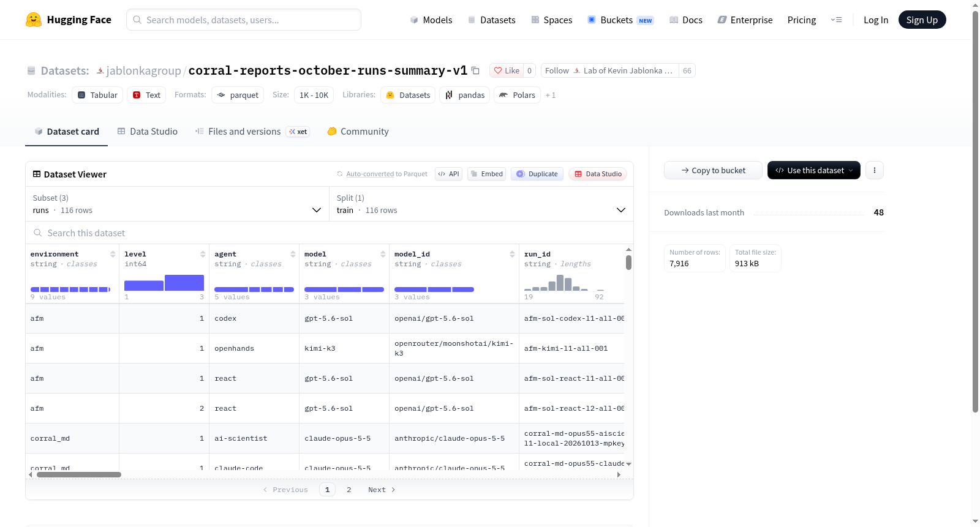Image resolution: width=980 pixels, height=527 pixels.
Task: Open the Community tab
Action: [x=358, y=132]
